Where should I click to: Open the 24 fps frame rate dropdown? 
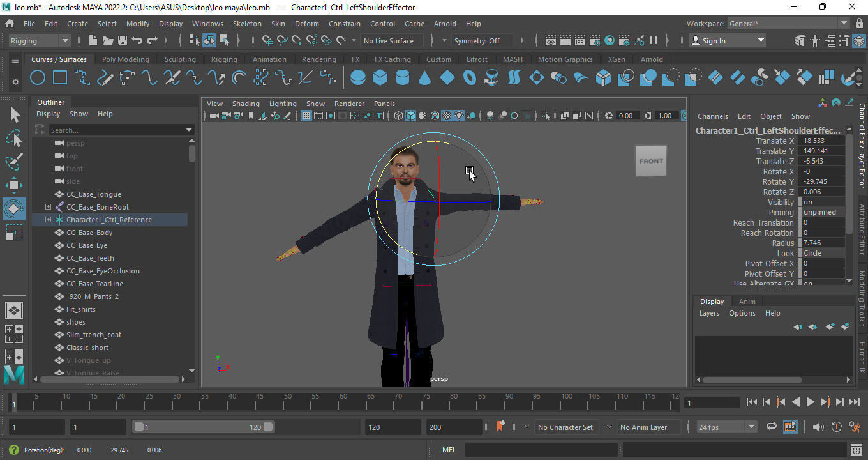click(726, 427)
